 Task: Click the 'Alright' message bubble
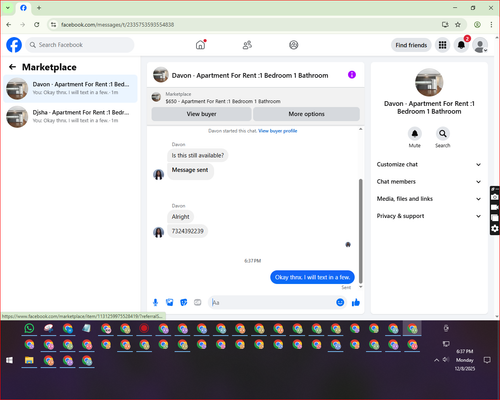(x=180, y=217)
